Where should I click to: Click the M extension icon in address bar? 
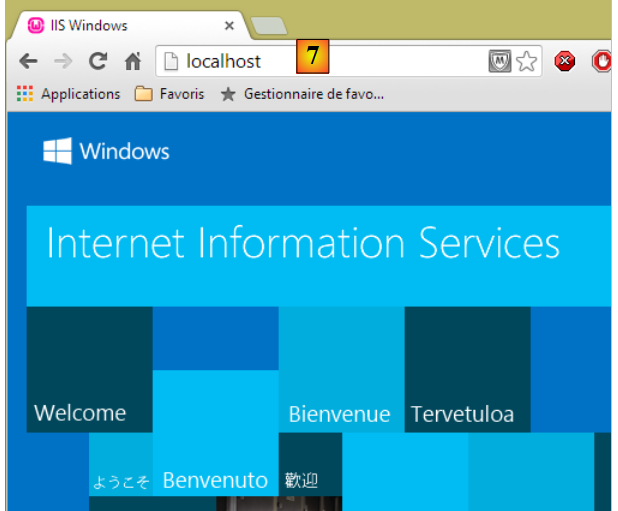click(500, 62)
